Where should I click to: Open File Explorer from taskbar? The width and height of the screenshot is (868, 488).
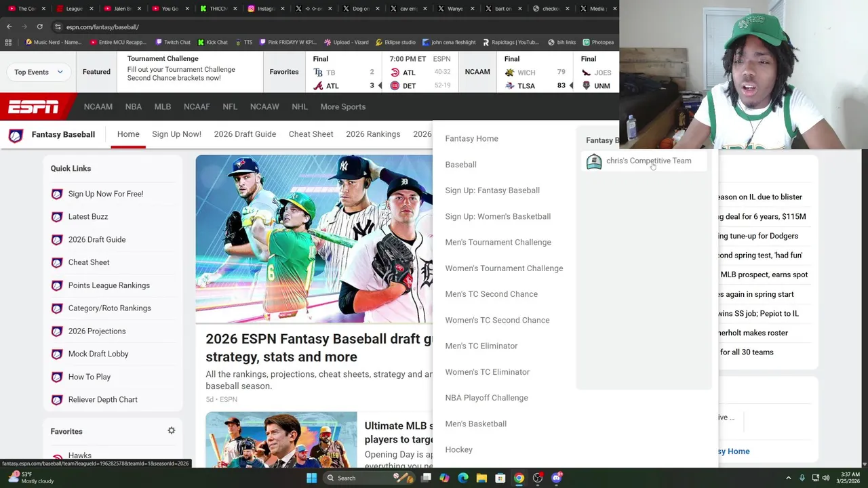point(481,478)
